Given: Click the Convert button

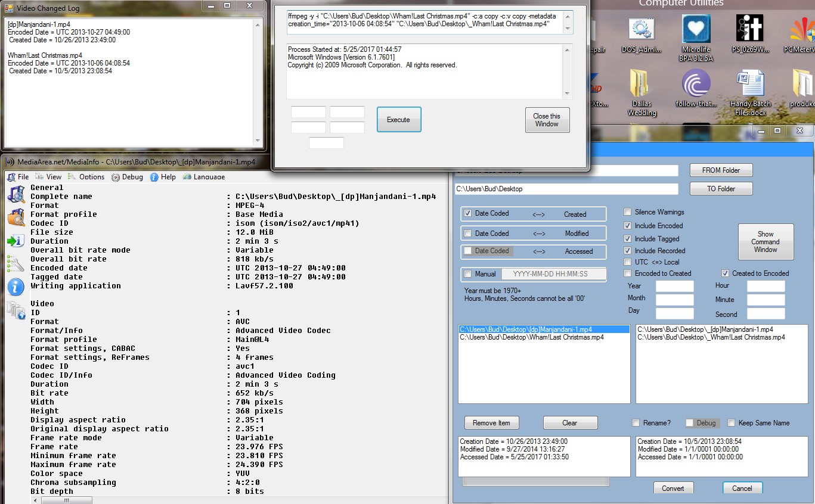Looking at the screenshot, I should 673,488.
